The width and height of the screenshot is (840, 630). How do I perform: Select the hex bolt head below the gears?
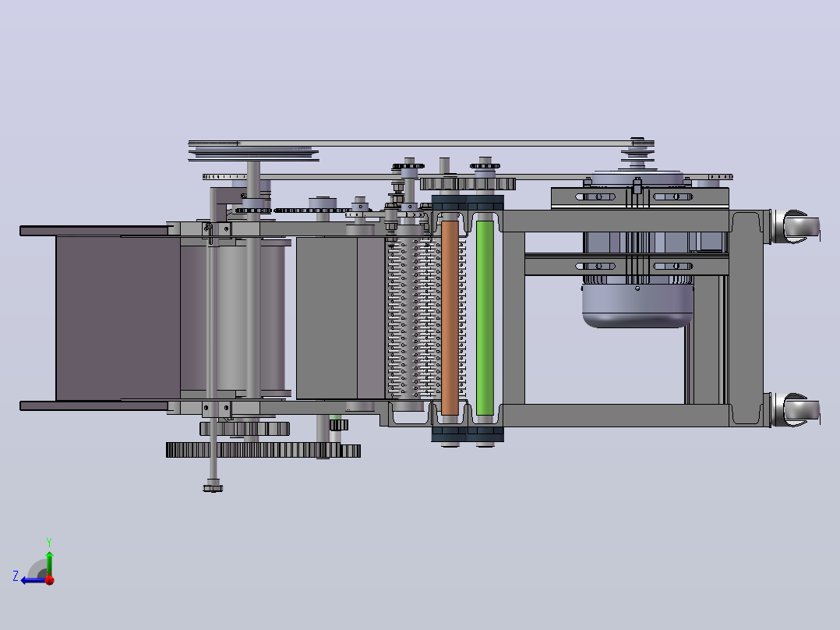[214, 488]
